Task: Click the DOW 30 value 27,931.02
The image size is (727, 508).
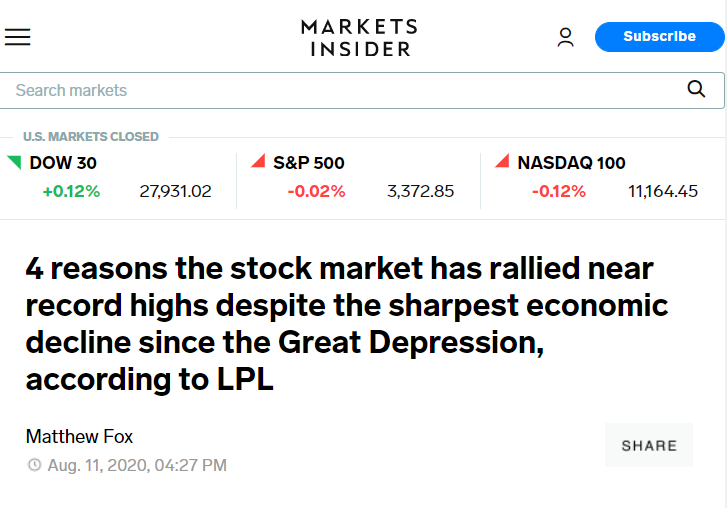Action: (175, 191)
